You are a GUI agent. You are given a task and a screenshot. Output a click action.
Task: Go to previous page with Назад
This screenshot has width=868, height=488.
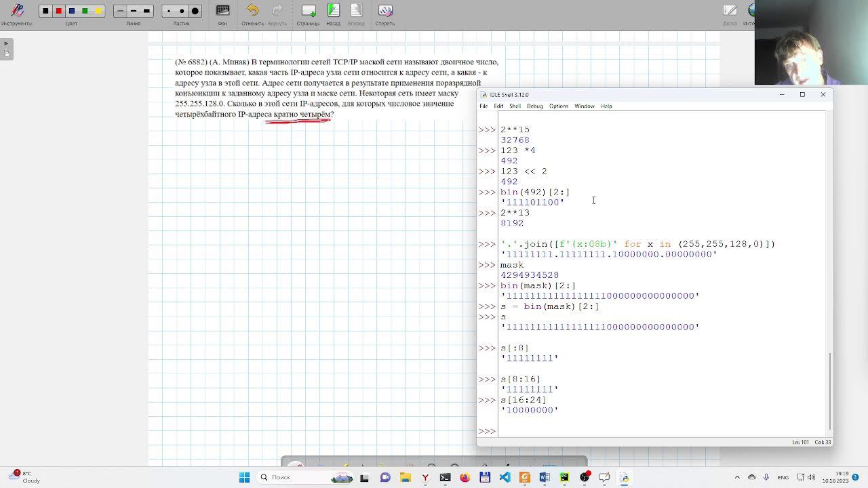click(x=333, y=12)
